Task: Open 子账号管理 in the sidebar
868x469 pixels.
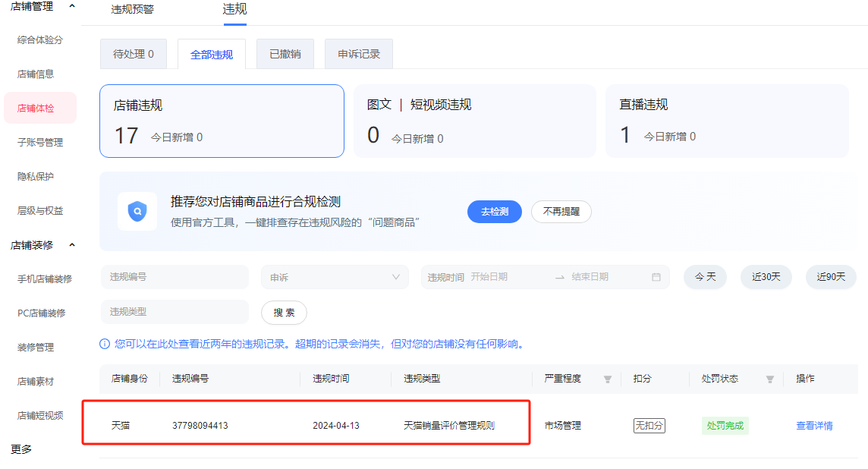Action: pos(40,142)
